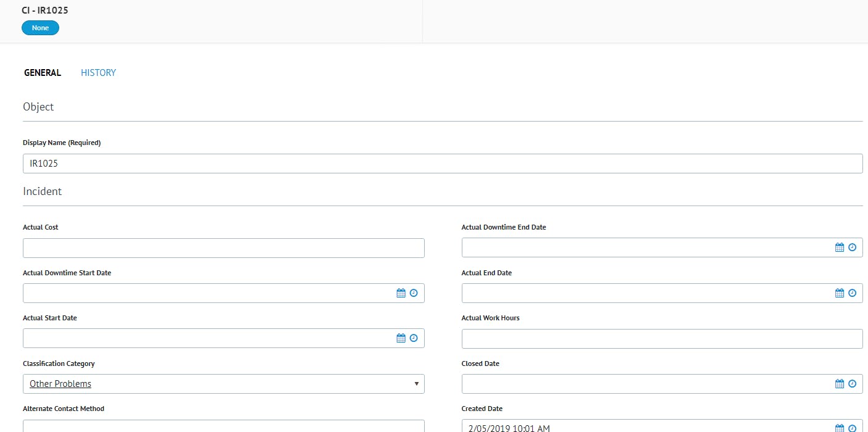Open clock picker for Closed Date
The width and height of the screenshot is (868, 432).
click(852, 384)
